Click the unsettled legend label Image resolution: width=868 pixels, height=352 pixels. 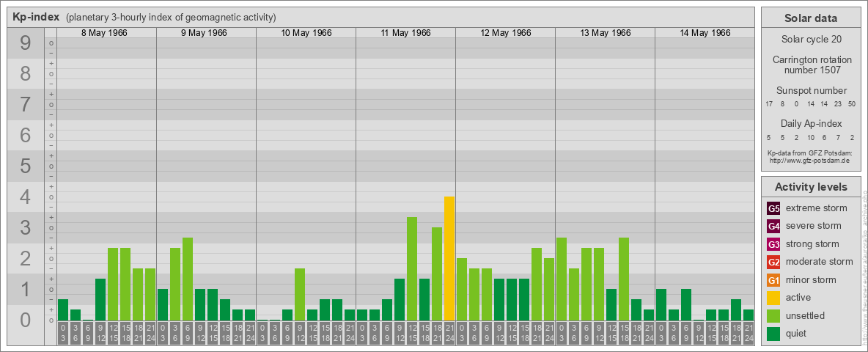click(806, 315)
